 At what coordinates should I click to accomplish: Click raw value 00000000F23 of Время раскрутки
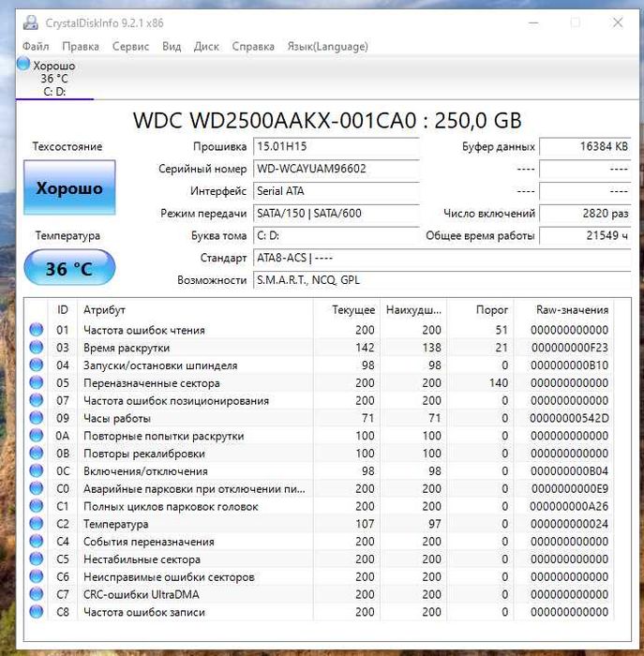[x=570, y=348]
